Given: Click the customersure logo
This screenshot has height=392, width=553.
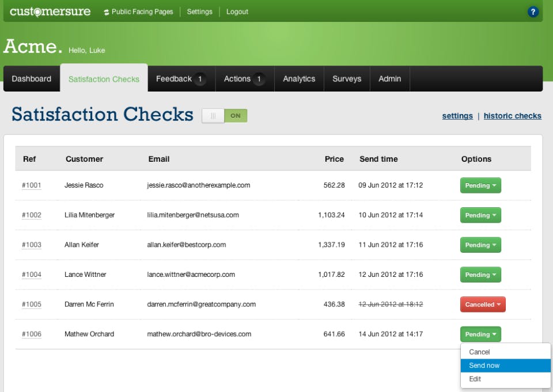Looking at the screenshot, I should coord(50,12).
